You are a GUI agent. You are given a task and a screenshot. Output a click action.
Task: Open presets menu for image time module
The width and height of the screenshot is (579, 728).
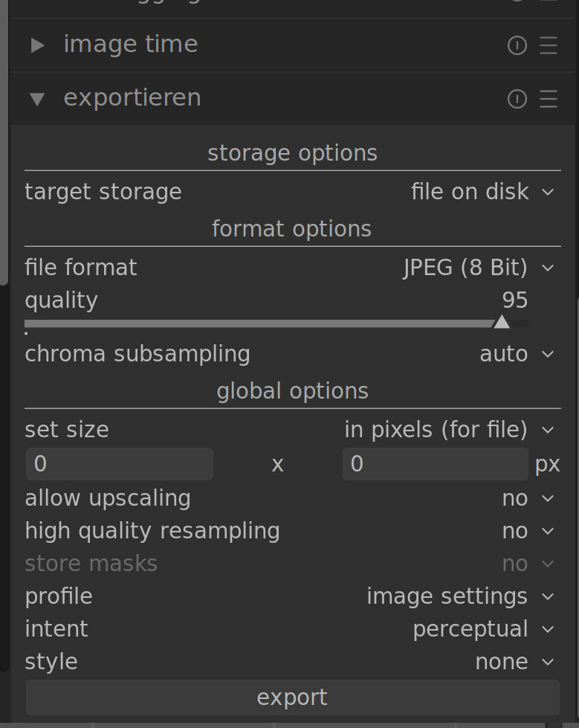549,45
